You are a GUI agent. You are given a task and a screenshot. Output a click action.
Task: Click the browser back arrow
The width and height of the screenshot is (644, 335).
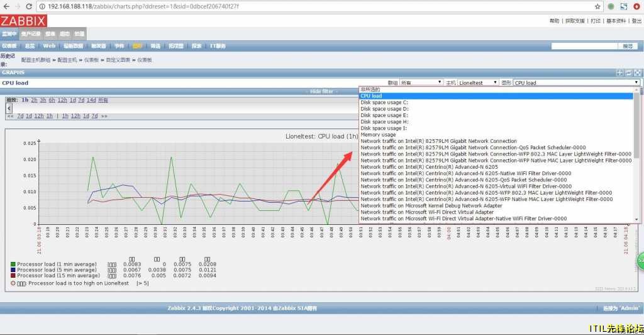tap(6, 6)
